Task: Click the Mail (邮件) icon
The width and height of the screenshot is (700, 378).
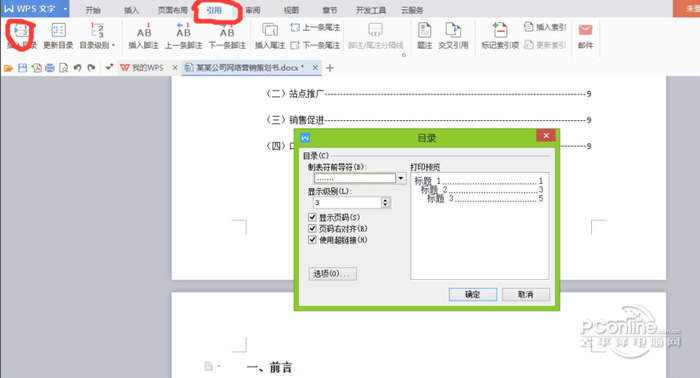Action: click(x=585, y=30)
